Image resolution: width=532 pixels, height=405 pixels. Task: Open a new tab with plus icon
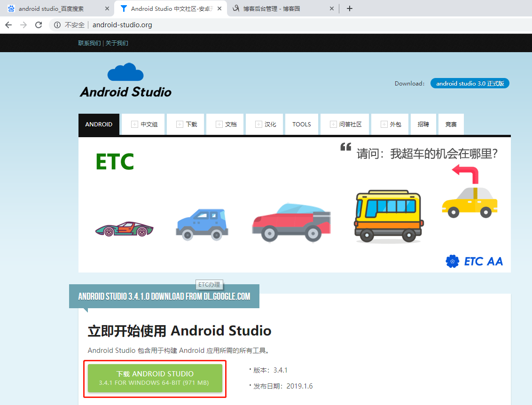coord(349,8)
